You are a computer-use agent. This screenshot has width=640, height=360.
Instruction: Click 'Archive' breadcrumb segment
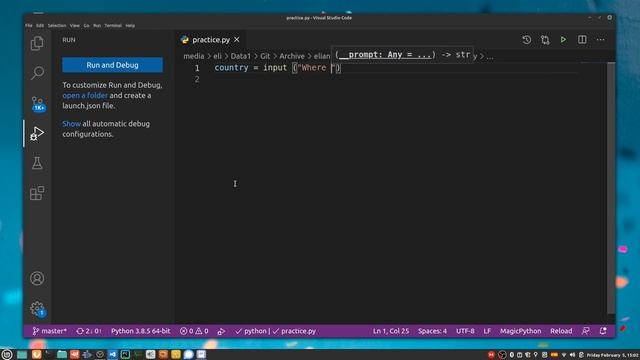coord(292,56)
